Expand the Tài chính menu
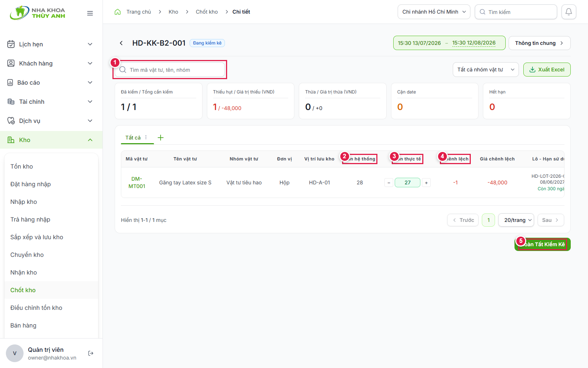Image resolution: width=588 pixels, height=368 pixels. (x=51, y=102)
